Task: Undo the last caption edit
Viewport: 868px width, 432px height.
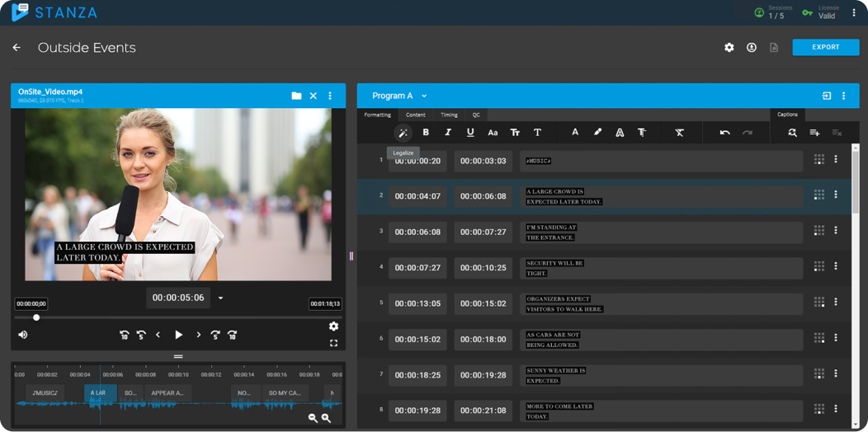Action: tap(724, 133)
